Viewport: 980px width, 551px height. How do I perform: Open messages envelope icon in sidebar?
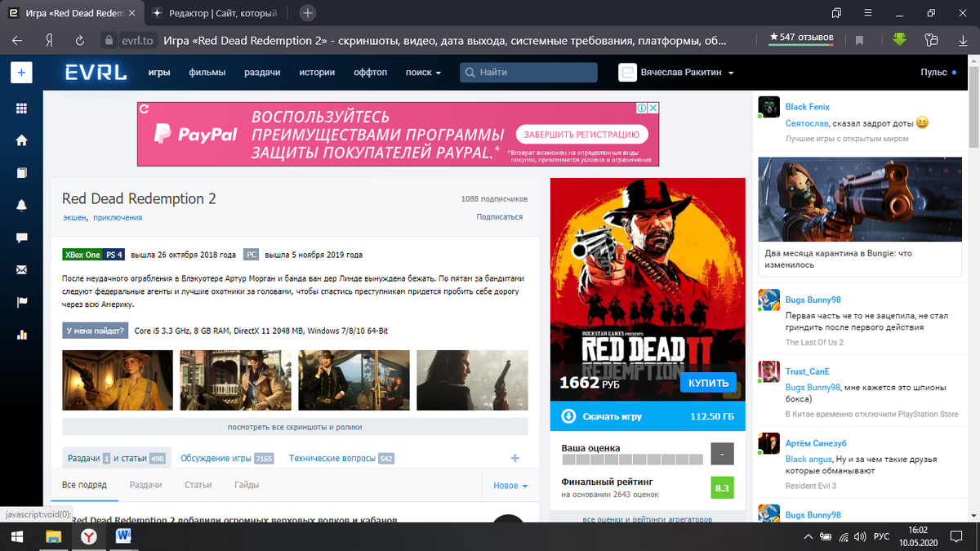(21, 270)
